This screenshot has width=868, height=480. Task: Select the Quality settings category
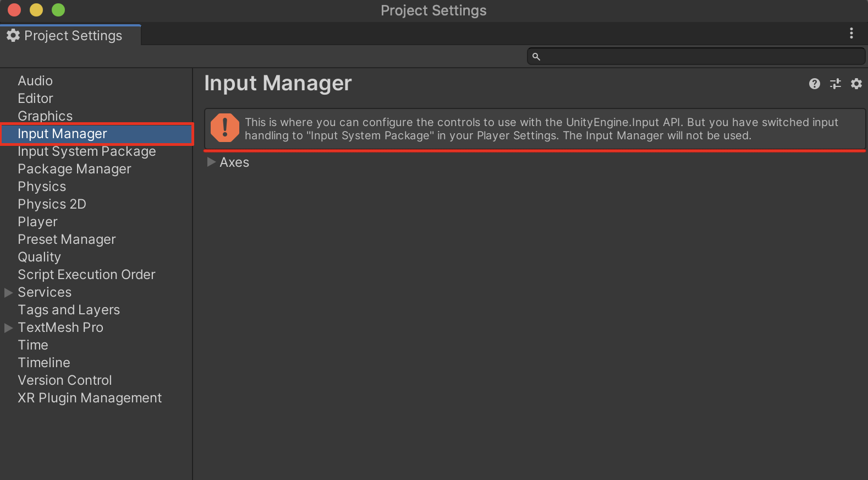click(39, 257)
